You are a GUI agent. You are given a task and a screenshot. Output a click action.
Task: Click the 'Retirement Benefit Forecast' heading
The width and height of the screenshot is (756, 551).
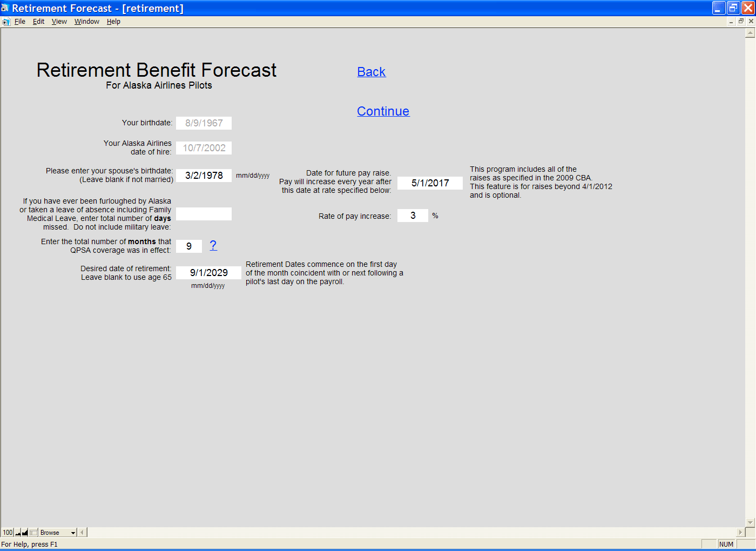tap(157, 70)
